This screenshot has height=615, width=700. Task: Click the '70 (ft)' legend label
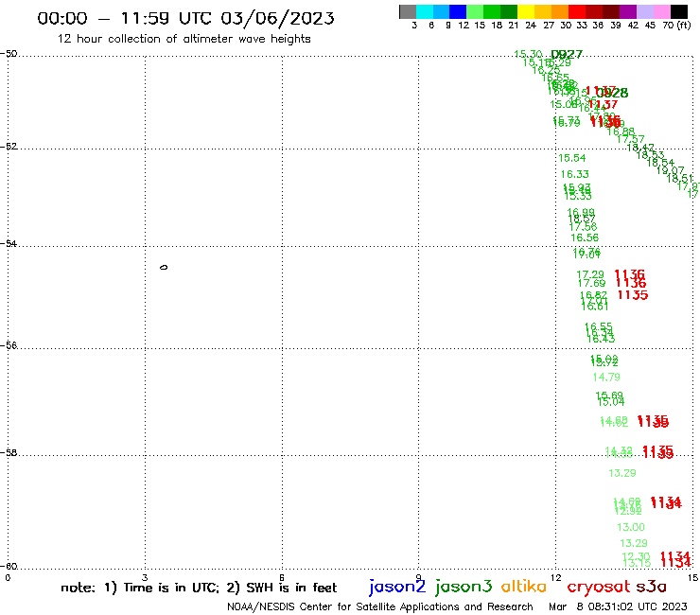pos(676,25)
